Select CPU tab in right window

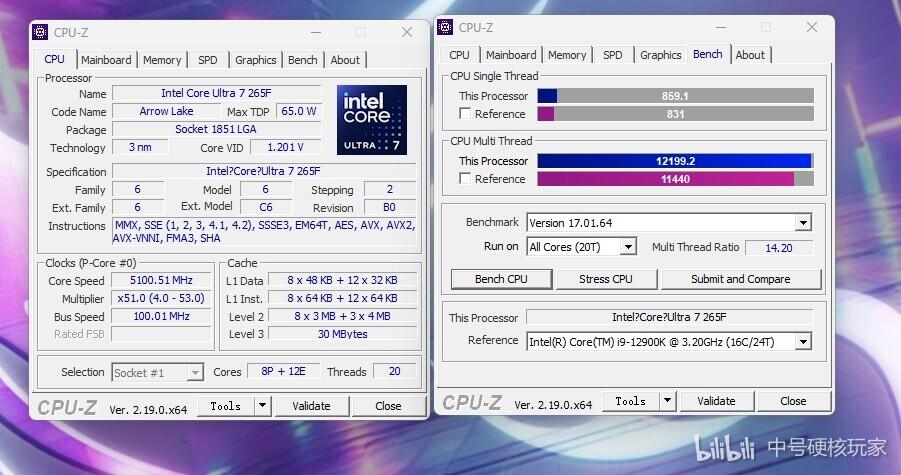(459, 55)
